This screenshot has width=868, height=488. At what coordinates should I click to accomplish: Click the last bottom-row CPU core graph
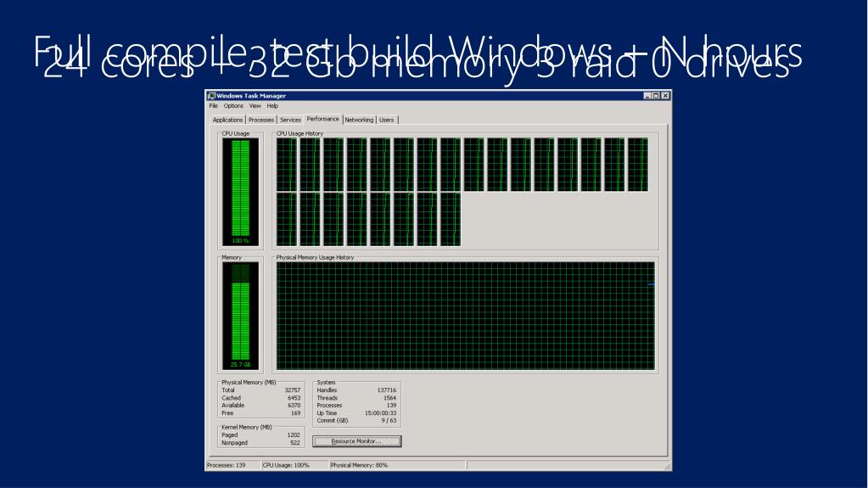[x=451, y=219]
